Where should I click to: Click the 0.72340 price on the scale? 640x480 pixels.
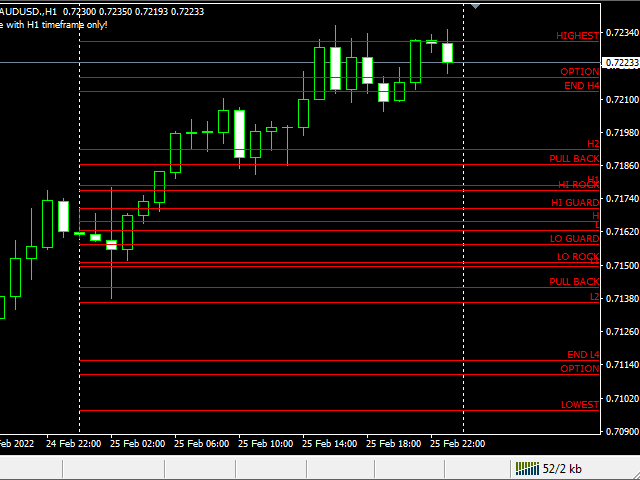622,33
